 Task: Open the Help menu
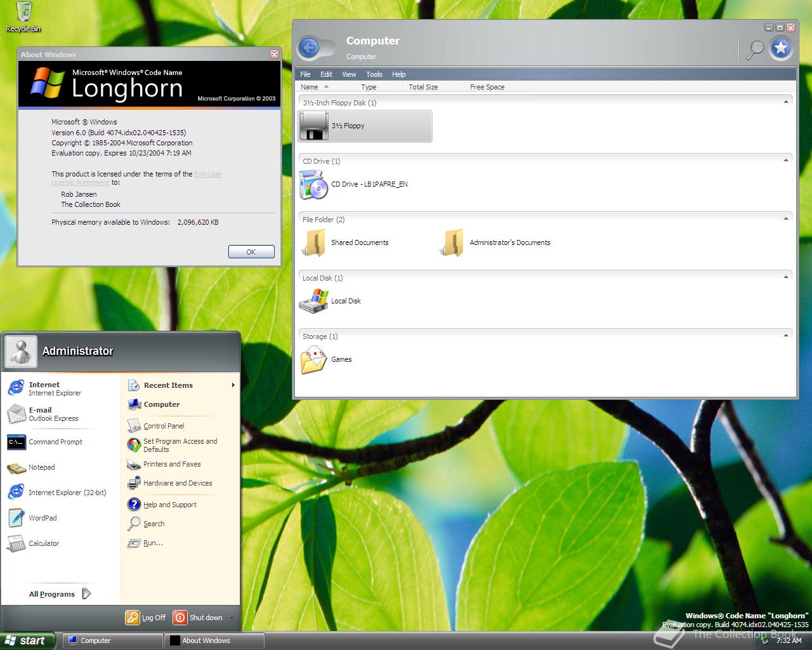[x=398, y=74]
